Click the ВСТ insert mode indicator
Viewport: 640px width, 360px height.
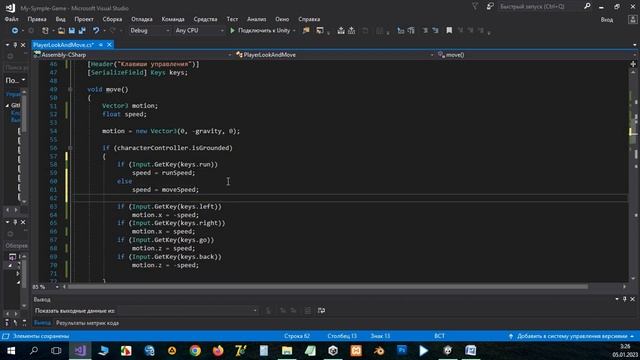[x=439, y=336]
